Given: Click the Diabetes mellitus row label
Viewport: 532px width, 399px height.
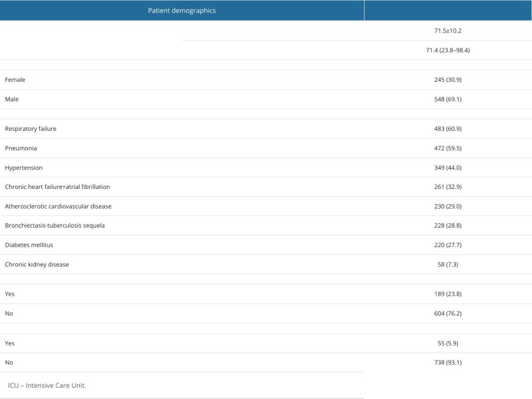Looking at the screenshot, I should point(29,245).
